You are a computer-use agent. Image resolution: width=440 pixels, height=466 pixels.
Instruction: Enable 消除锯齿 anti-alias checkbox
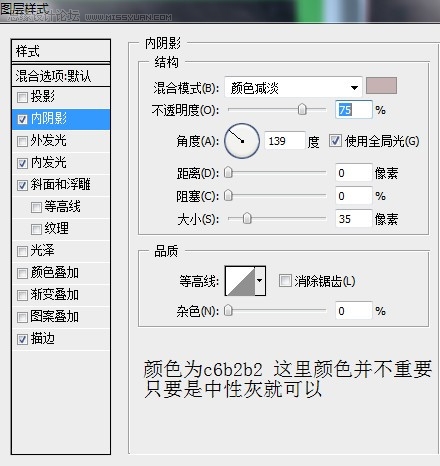tap(285, 281)
